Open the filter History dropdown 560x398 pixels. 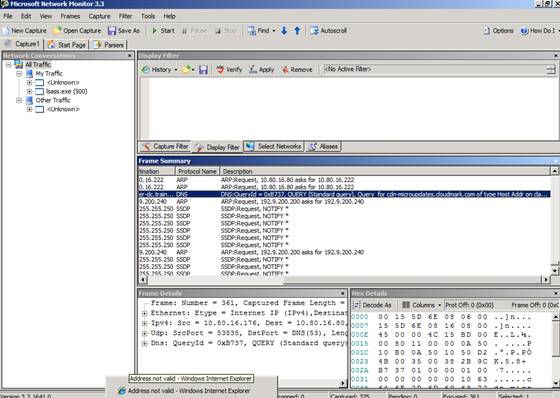point(159,70)
